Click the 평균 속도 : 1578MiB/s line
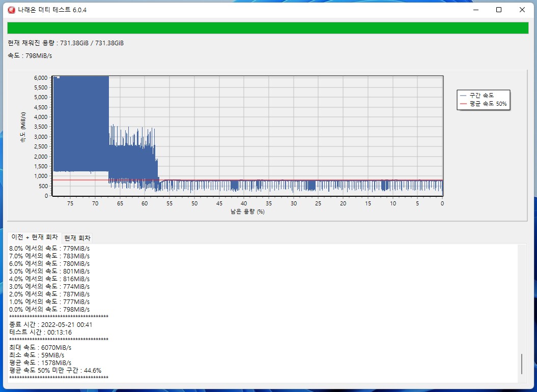Viewport: 537px width, 392px height. [40, 363]
